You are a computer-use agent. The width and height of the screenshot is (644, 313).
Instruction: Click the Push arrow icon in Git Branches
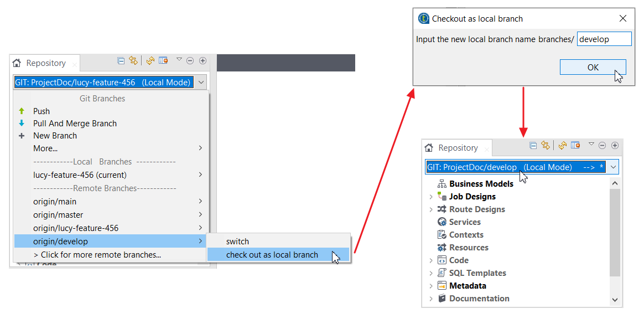[x=22, y=111]
